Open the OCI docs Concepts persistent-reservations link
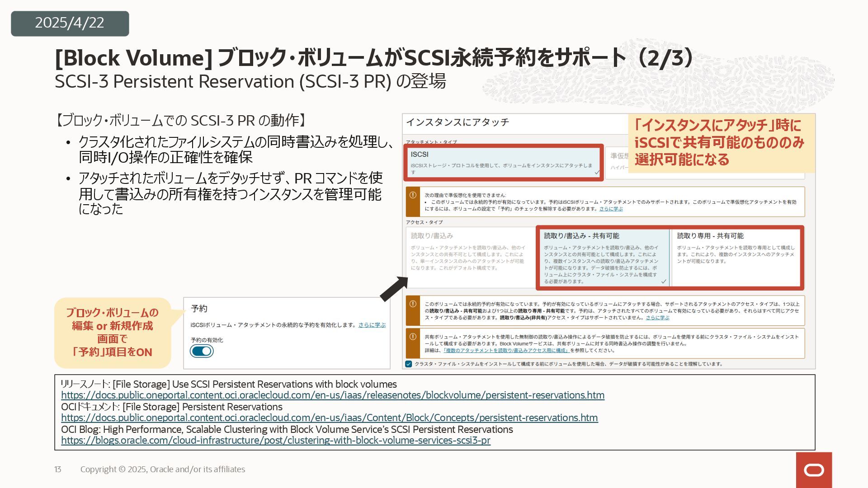Screen dimensions: 868x488 click(x=329, y=418)
